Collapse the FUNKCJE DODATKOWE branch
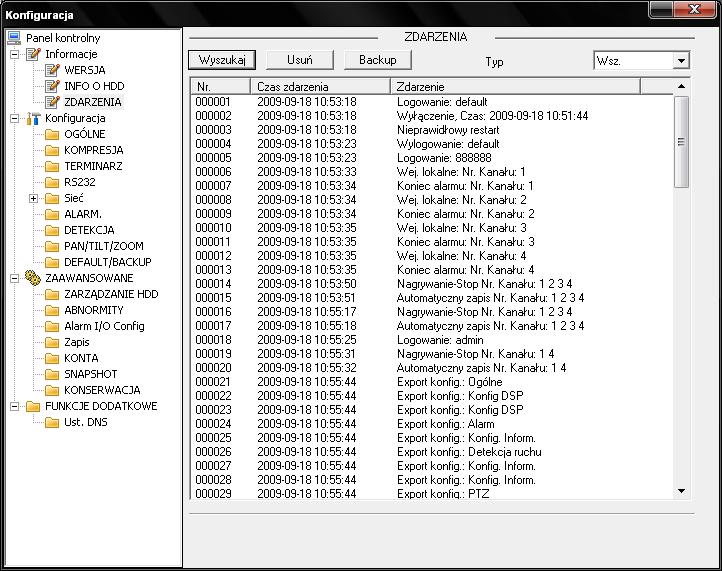722x571 pixels. click(x=14, y=406)
